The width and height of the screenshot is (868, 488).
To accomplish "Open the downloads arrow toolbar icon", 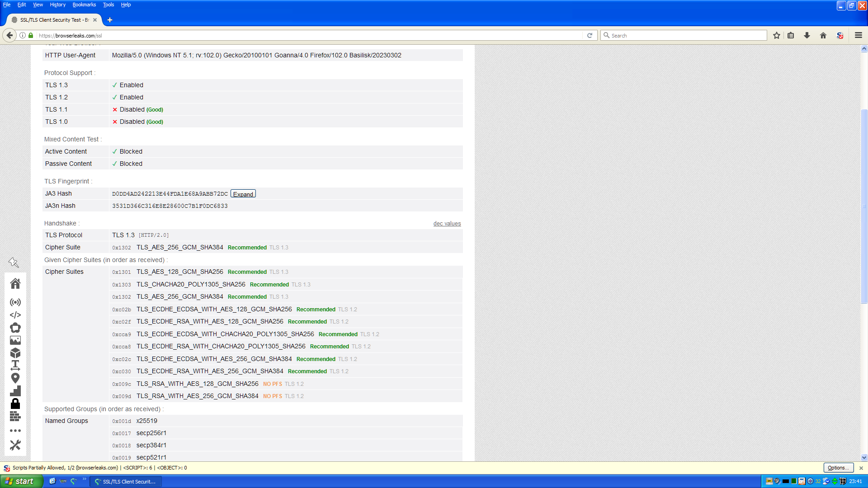I will tap(807, 35).
